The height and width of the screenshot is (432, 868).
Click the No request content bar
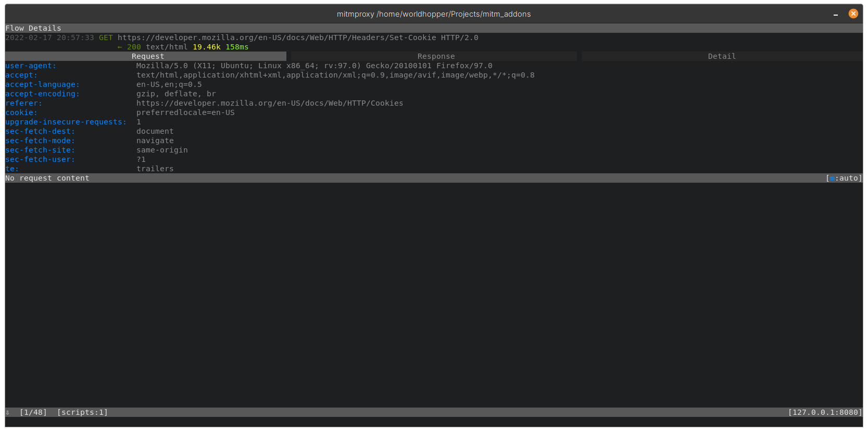point(47,178)
